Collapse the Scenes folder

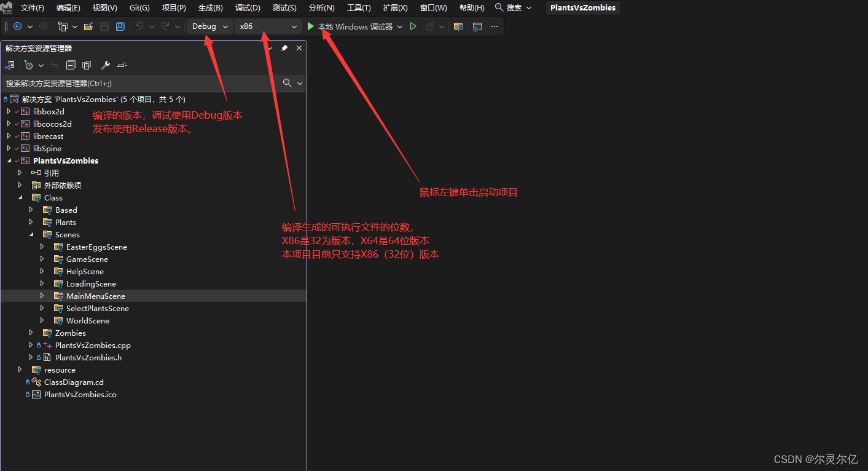coord(31,234)
